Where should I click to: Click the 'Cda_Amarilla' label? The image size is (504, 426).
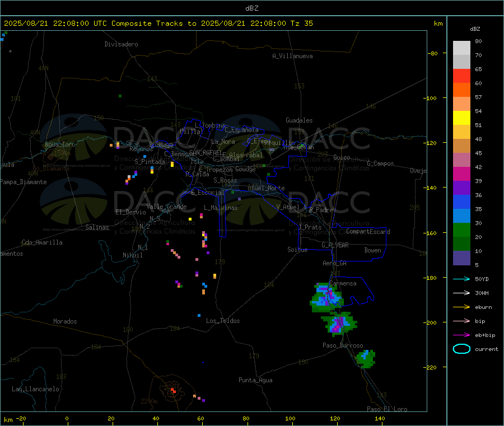(x=42, y=242)
